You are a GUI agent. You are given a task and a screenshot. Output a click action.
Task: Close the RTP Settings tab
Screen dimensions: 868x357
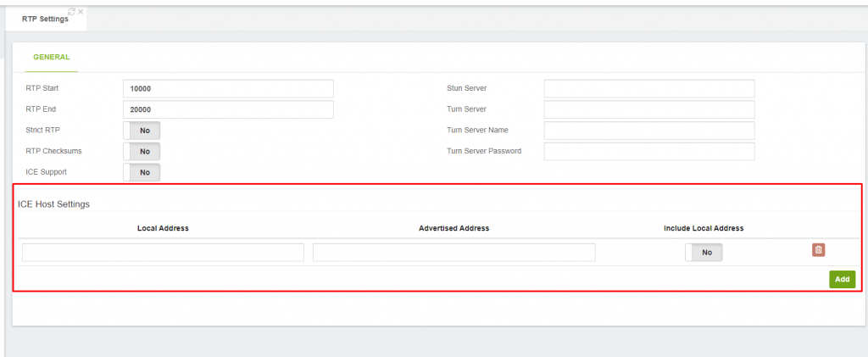tap(81, 11)
